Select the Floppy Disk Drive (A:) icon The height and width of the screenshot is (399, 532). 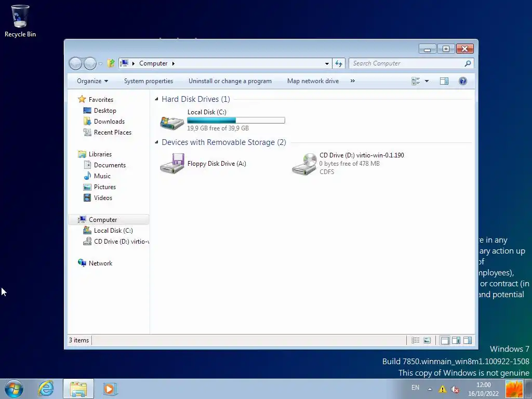pyautogui.click(x=172, y=164)
